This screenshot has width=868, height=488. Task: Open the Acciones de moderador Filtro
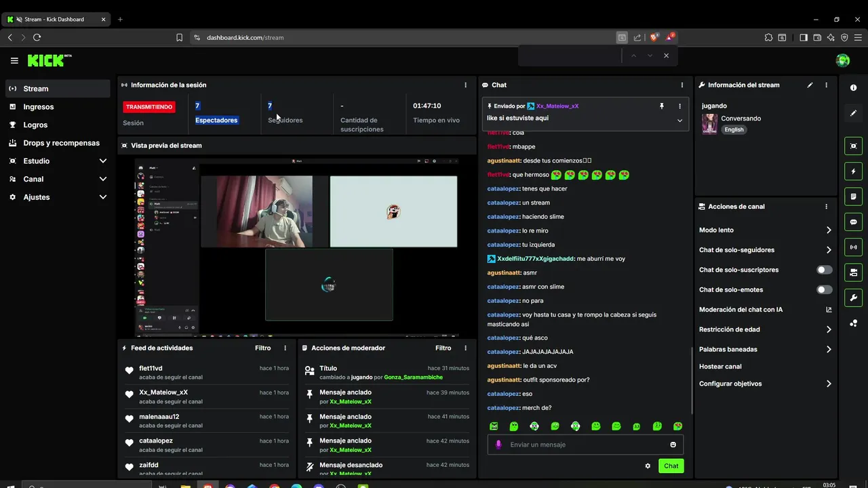click(443, 348)
